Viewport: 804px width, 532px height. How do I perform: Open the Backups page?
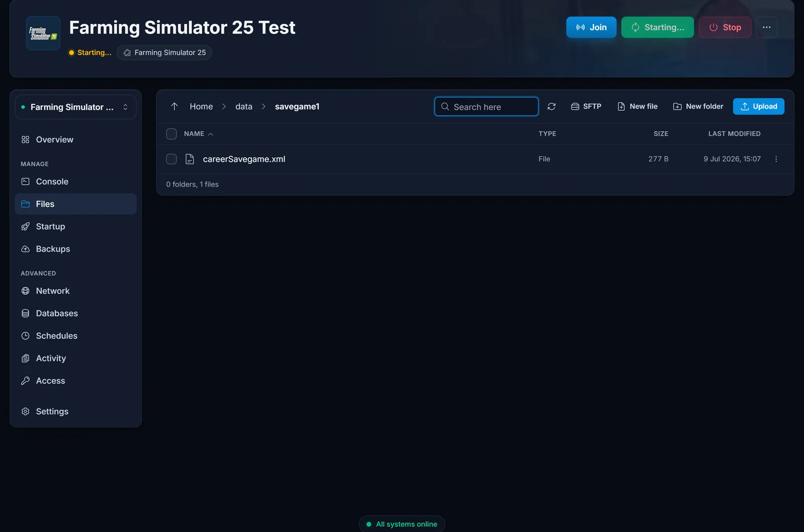(75, 249)
